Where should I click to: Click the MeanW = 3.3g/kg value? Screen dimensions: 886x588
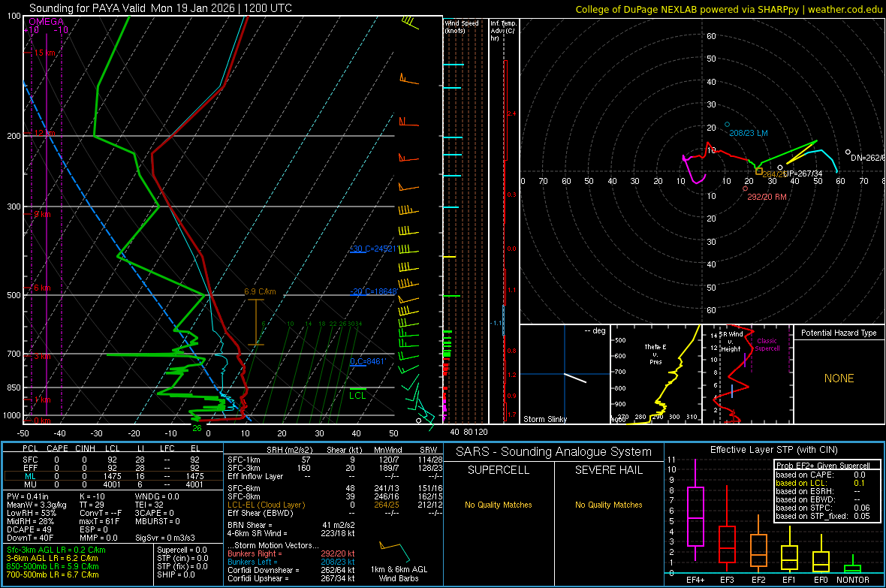pos(36,505)
